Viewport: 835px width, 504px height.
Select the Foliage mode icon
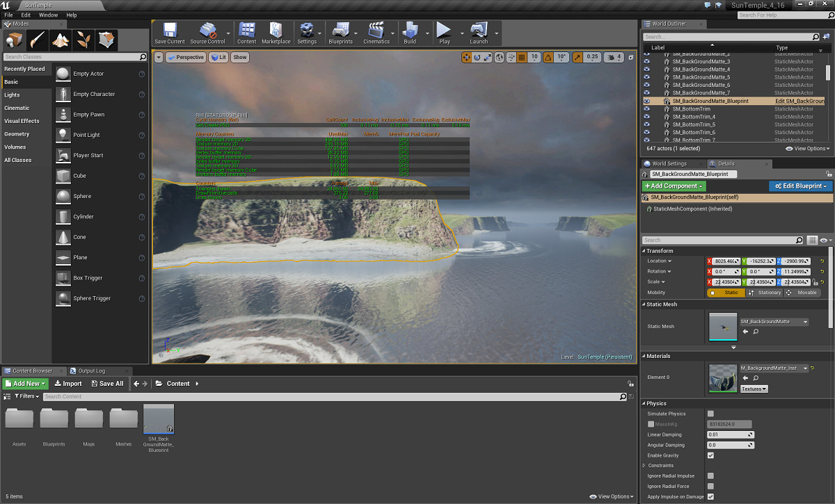[83, 40]
